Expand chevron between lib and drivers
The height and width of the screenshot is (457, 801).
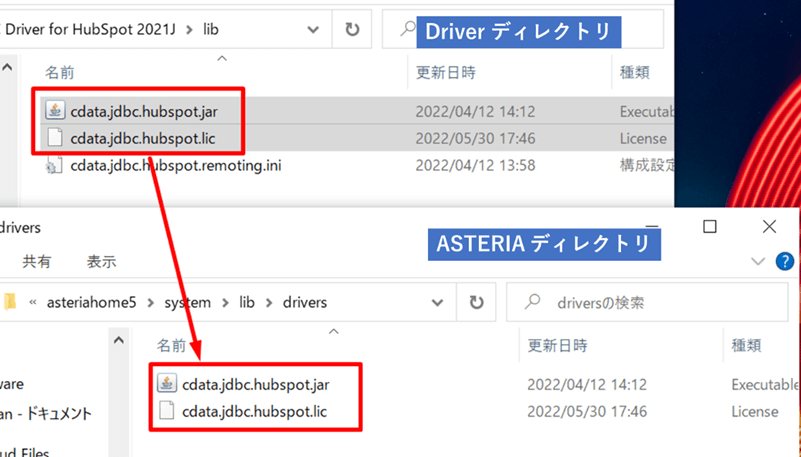(x=269, y=303)
